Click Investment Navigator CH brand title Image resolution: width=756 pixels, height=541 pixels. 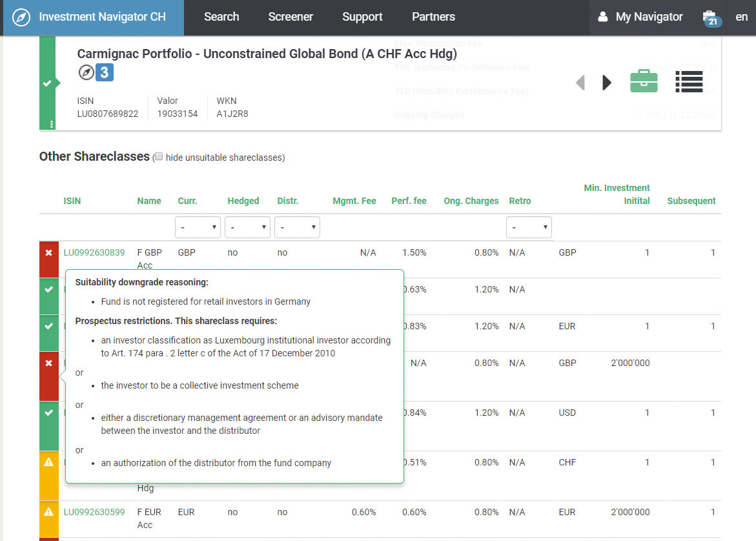(x=102, y=17)
